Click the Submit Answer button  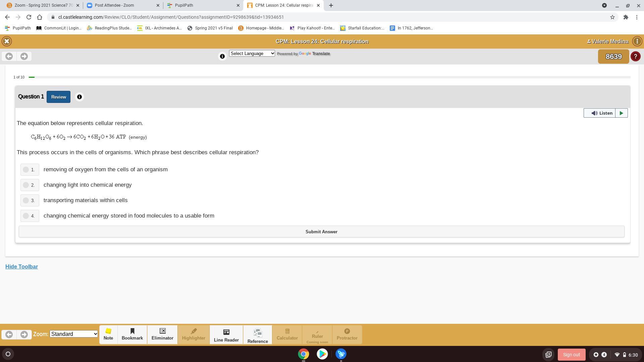321,232
